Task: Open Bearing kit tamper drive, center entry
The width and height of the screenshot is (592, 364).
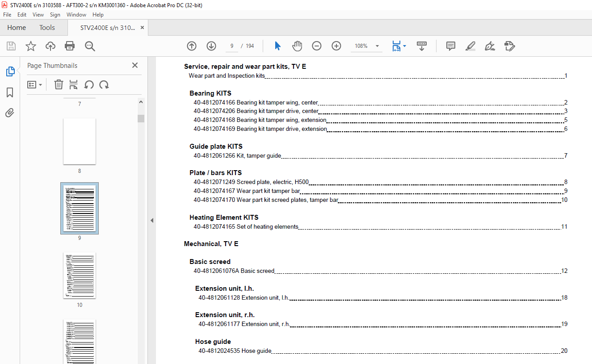Action: [380, 111]
